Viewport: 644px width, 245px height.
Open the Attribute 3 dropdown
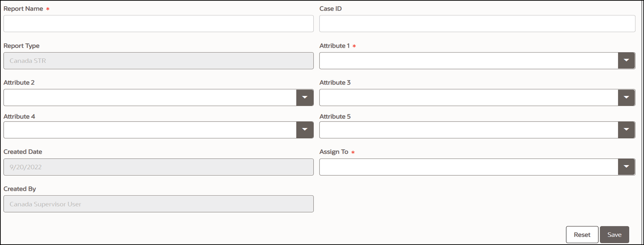coord(626,97)
